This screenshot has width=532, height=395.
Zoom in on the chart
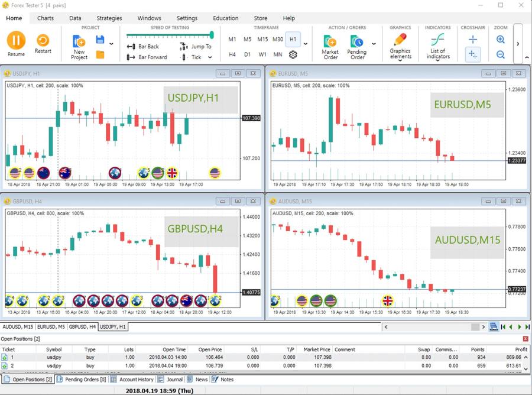click(x=500, y=39)
